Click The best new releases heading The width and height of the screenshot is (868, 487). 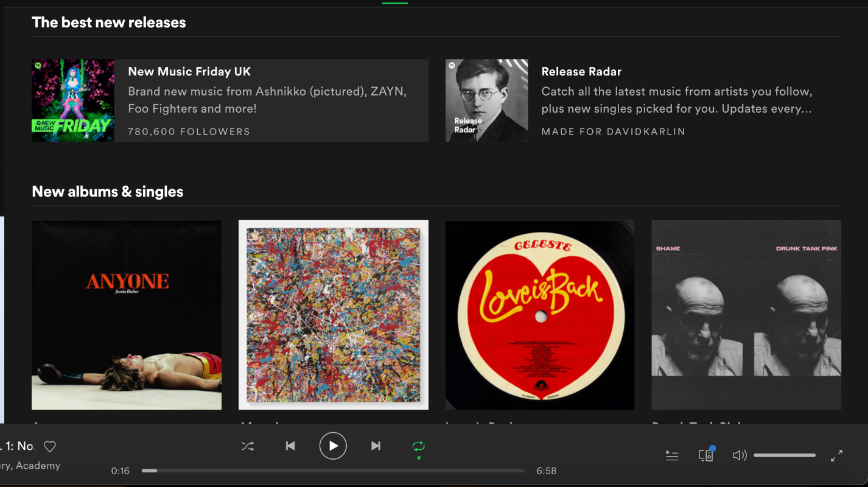coord(109,23)
